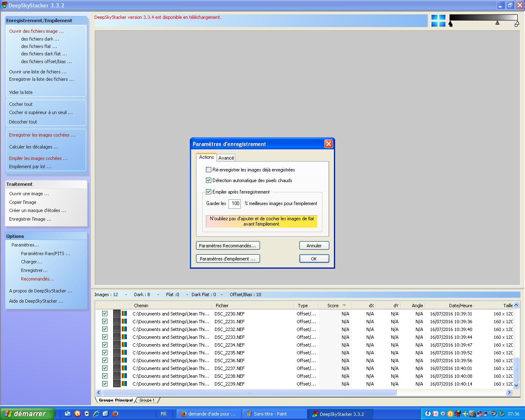The height and width of the screenshot is (420, 525).
Task: Click the black point marker on the gradient
Action: click(450, 24)
